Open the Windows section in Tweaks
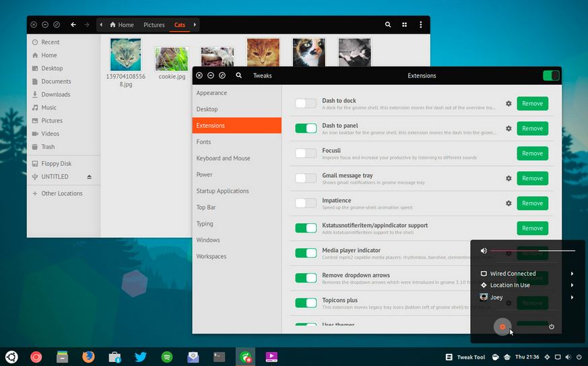 [237, 240]
